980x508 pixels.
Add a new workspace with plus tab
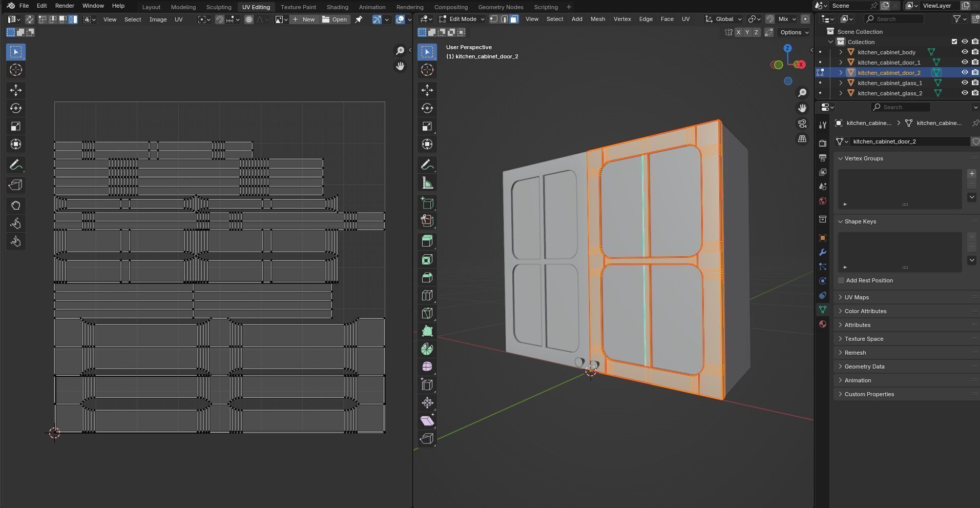click(x=569, y=7)
